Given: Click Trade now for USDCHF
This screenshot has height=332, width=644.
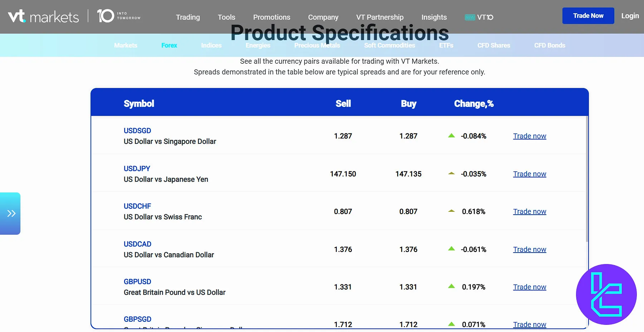Looking at the screenshot, I should coord(530,211).
